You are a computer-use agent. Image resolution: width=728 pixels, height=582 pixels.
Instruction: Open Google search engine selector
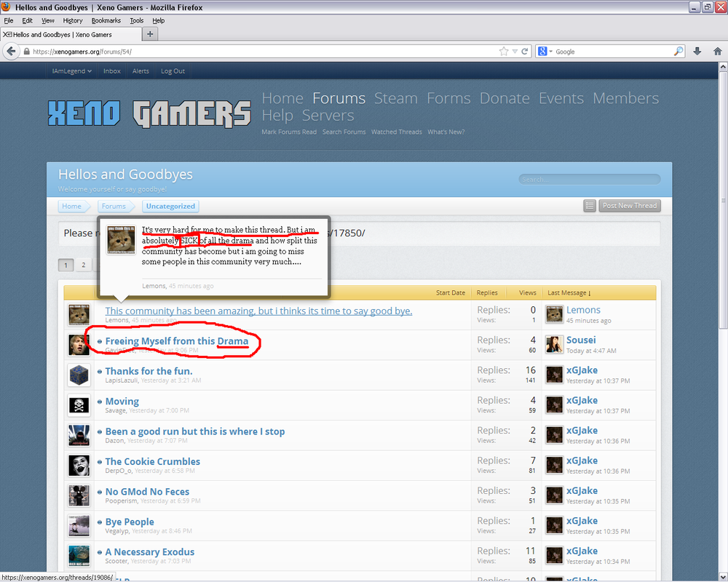545,52
